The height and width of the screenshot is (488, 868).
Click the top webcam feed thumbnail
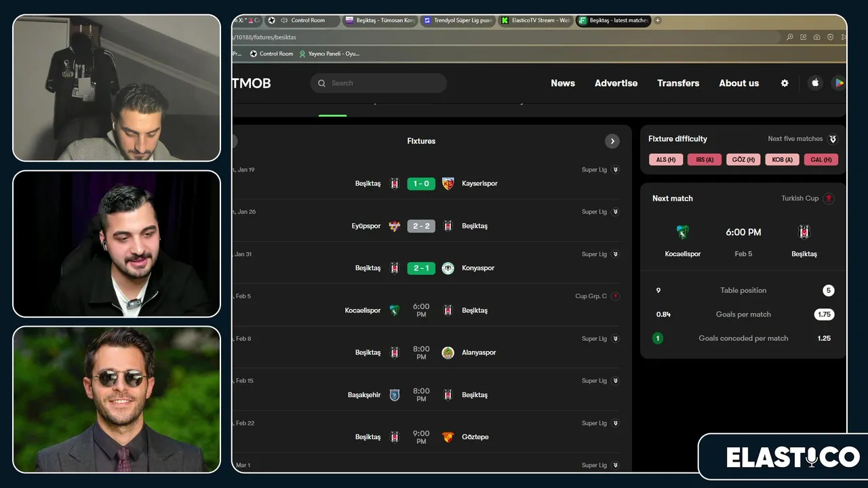[x=117, y=87]
